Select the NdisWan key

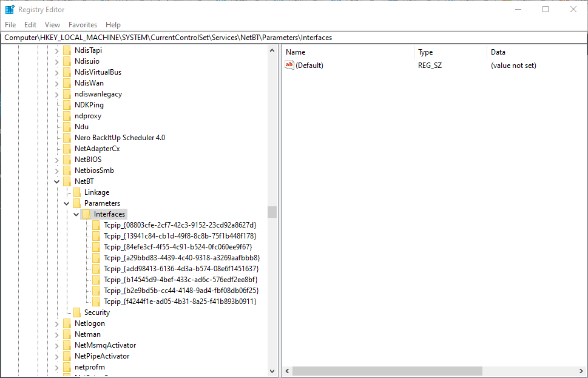click(89, 83)
